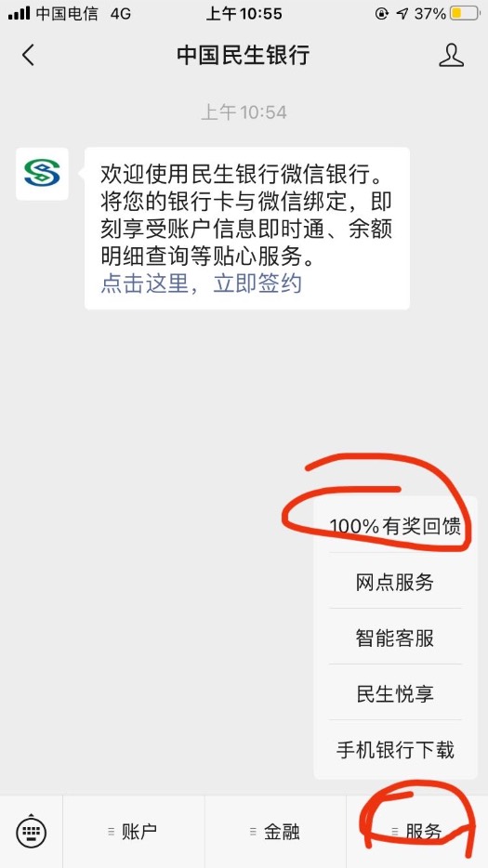Select 手机银行下载 menu entry
Screen dimensions: 488x868
click(395, 750)
